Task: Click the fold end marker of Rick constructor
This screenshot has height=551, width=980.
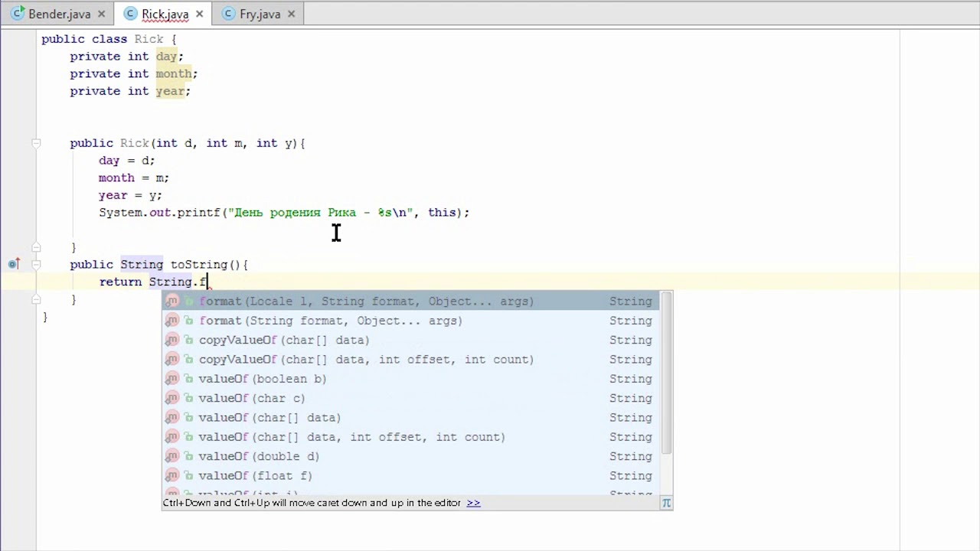Action: (36, 247)
